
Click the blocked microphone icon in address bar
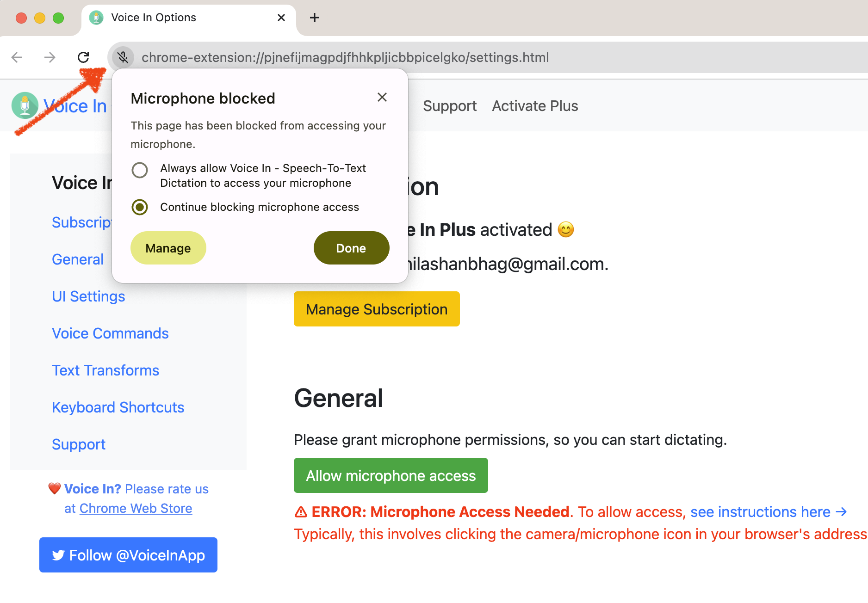tap(123, 57)
